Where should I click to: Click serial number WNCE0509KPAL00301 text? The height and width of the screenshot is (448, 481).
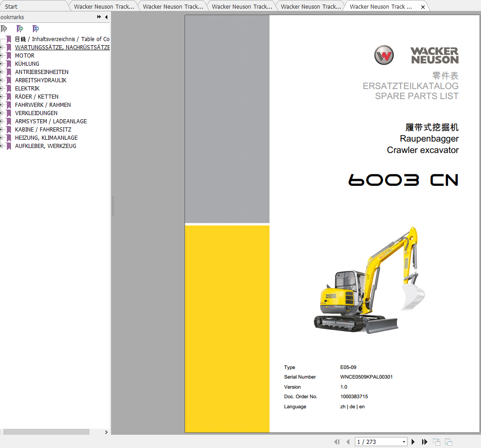(x=366, y=377)
